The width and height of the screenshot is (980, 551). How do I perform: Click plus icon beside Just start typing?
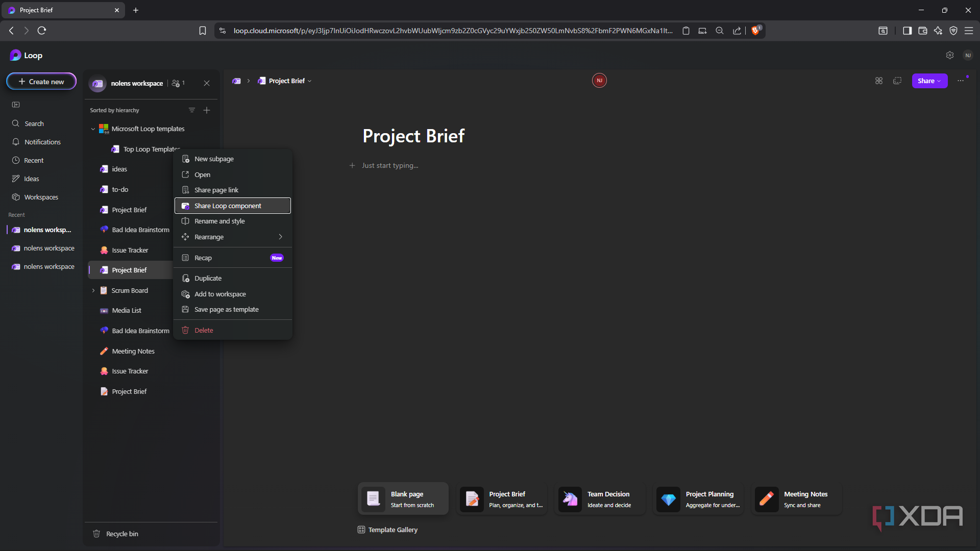coord(352,165)
